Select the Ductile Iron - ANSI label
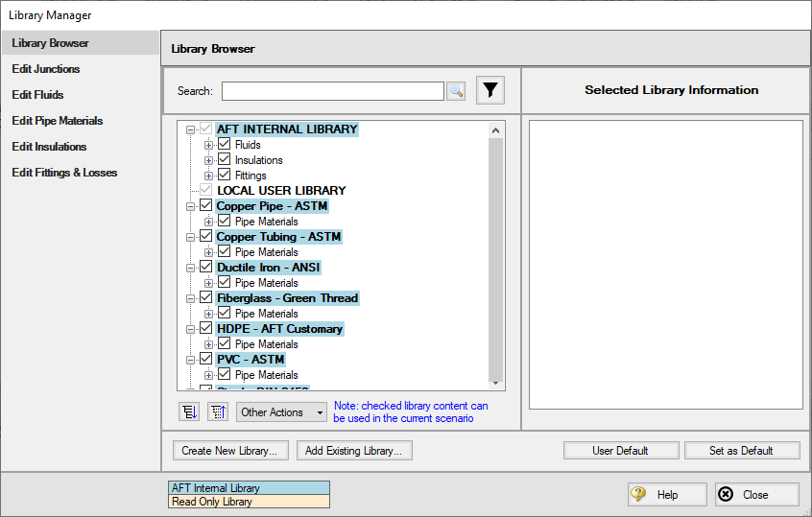Screen dimensions: 812x517 click(268, 268)
